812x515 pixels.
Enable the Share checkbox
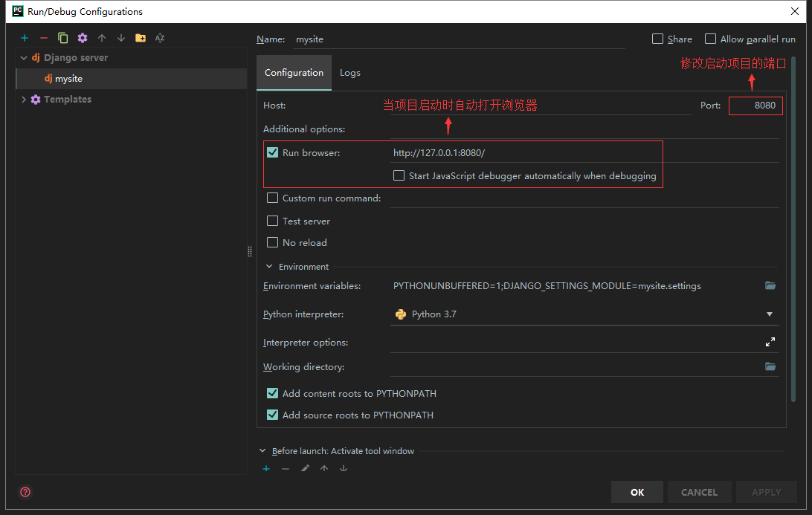click(x=657, y=39)
